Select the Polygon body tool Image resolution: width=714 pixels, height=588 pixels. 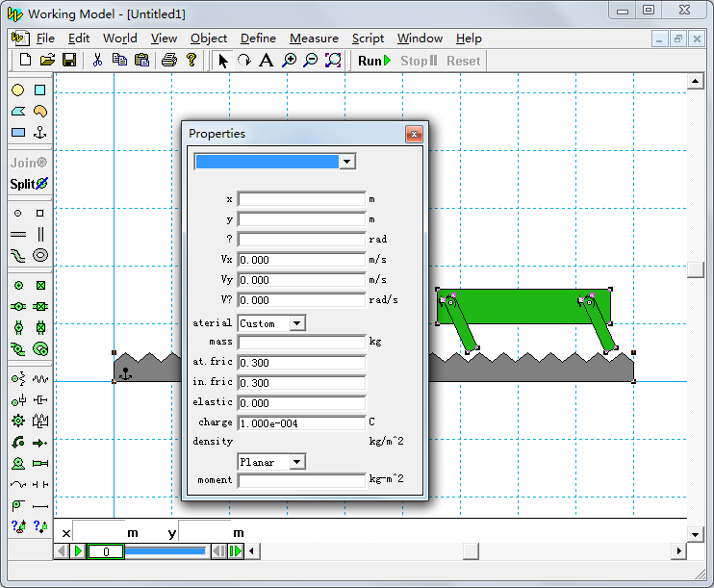(17, 111)
